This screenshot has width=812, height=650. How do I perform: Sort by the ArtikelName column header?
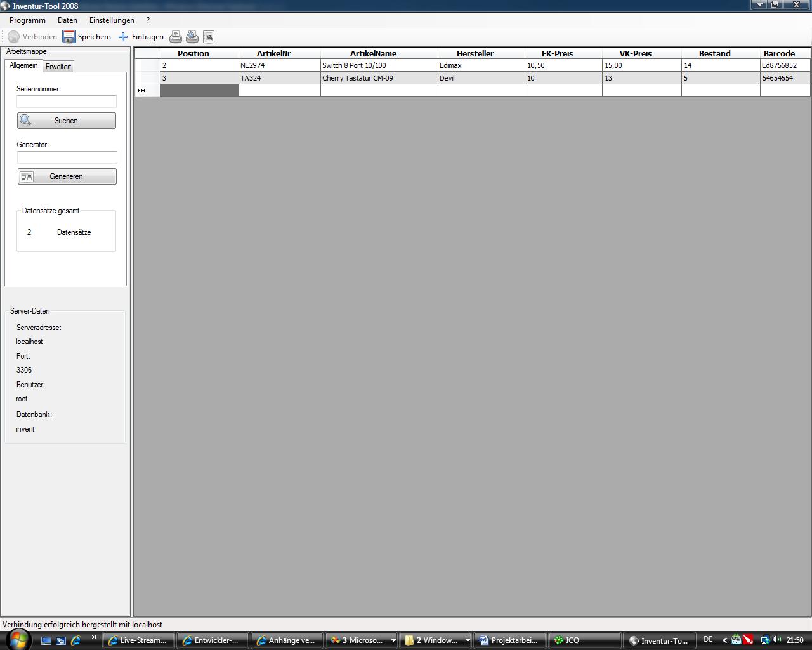tap(373, 54)
